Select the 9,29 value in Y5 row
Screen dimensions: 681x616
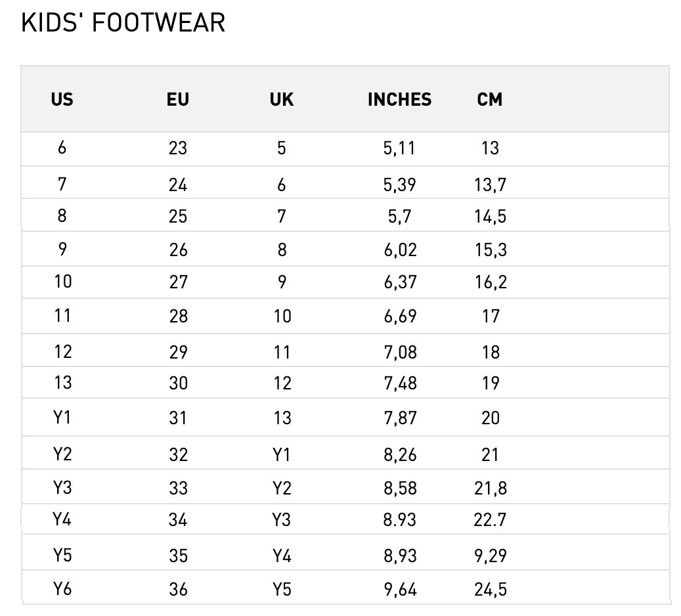pos(491,556)
